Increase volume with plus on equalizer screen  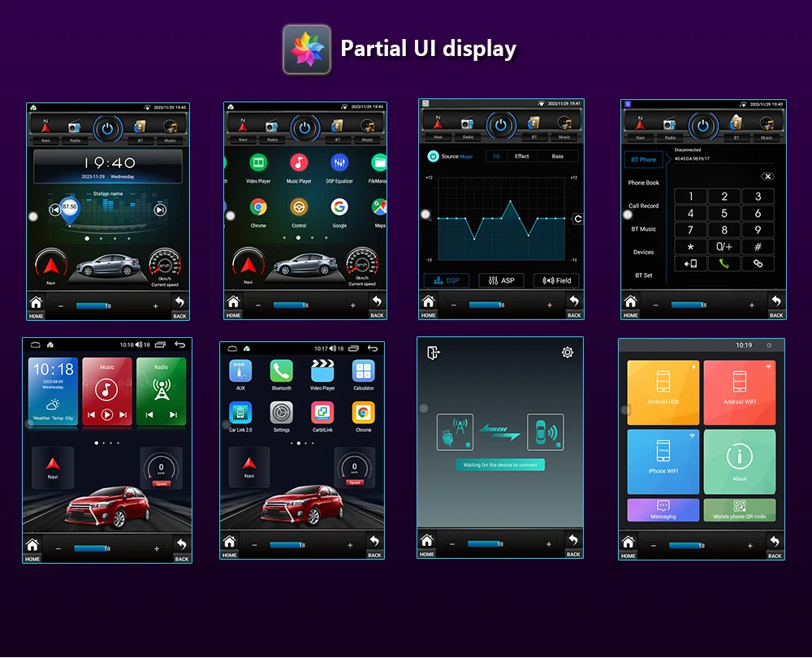550,305
